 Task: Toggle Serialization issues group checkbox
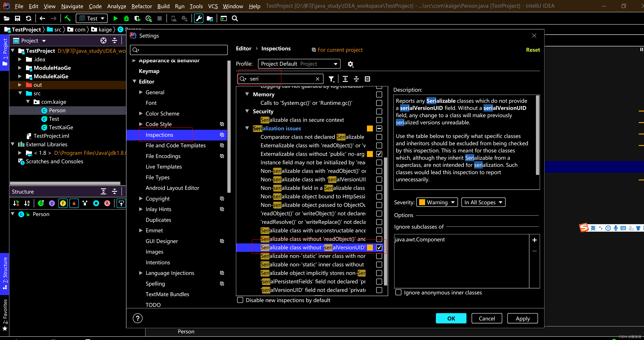click(x=379, y=128)
